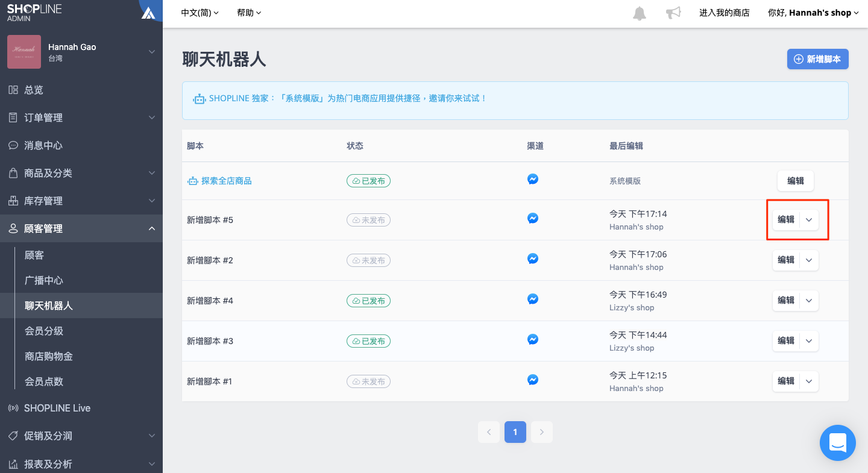Click the 总览 dashboard icon in sidebar
Screen dimensions: 868x473
pos(13,90)
